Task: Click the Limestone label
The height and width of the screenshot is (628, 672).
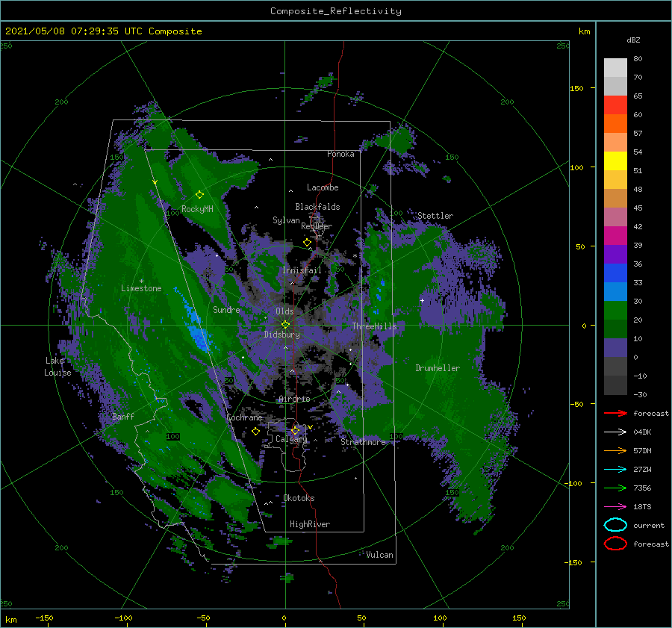Action: pos(141,288)
